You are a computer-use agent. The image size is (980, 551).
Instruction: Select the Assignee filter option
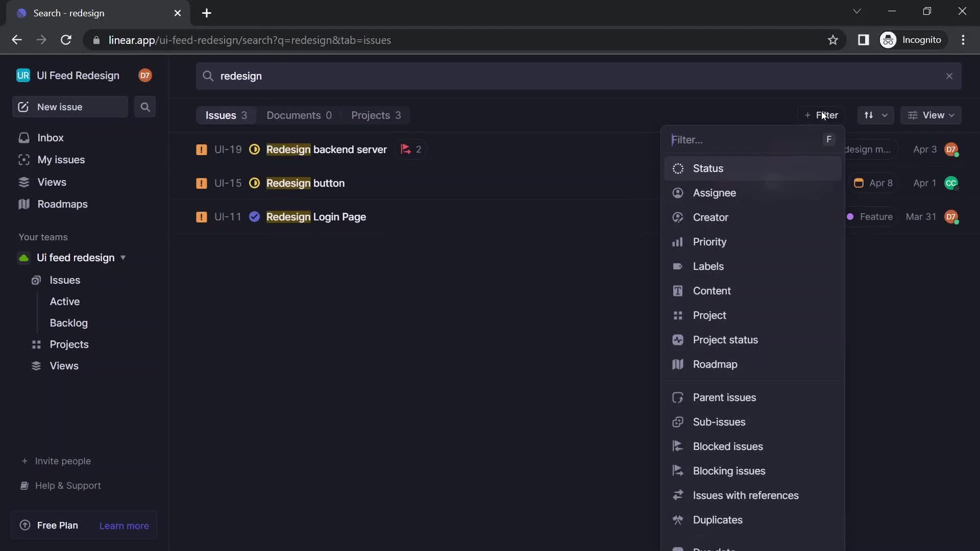point(714,192)
